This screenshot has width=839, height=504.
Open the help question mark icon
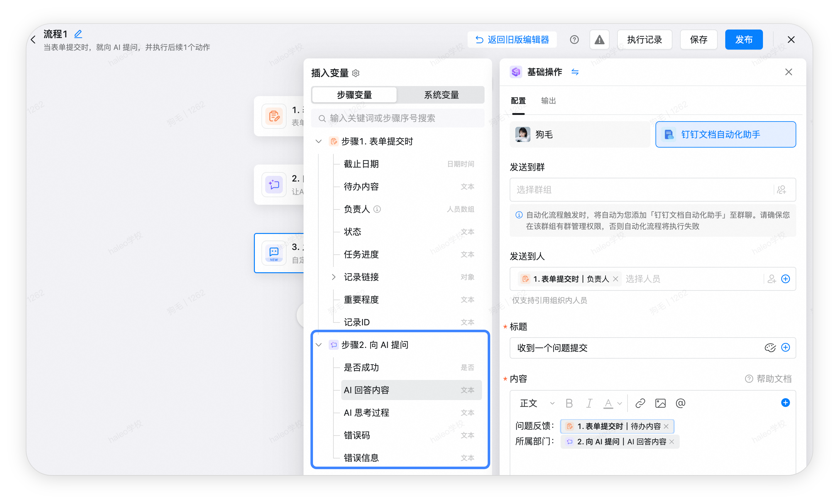574,40
